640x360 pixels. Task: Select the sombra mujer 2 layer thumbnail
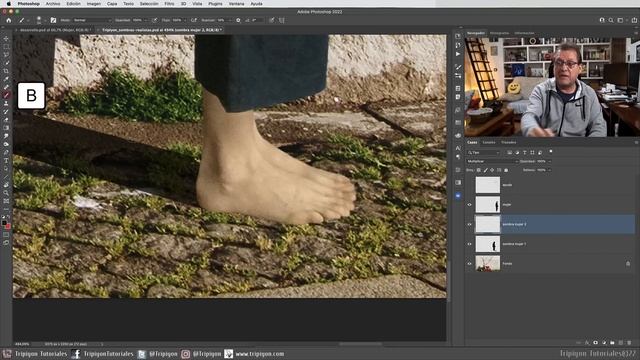488,224
